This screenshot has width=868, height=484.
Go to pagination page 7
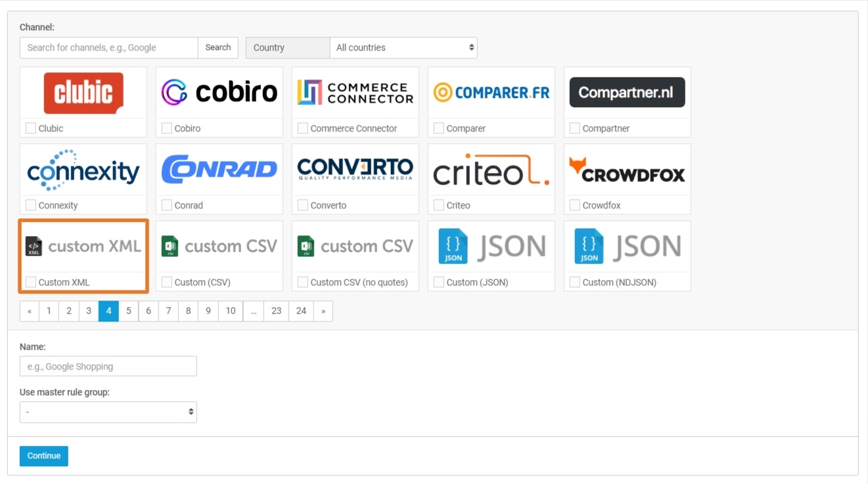click(168, 311)
